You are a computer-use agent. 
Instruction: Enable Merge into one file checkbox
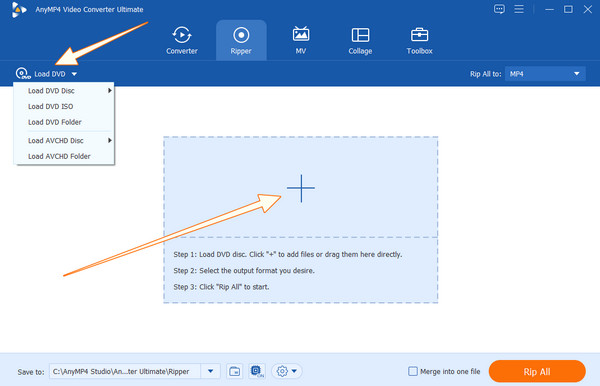[x=413, y=371]
